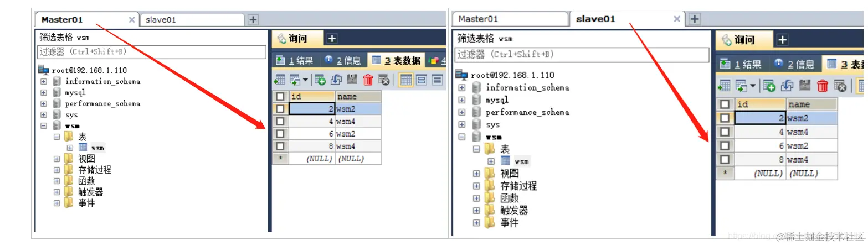868x246 pixels.
Task: In left window, click the duplicate row icon
Action: tap(336, 80)
